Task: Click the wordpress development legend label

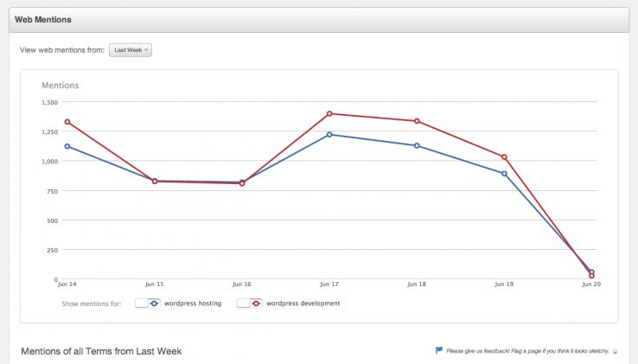Action: click(x=303, y=303)
